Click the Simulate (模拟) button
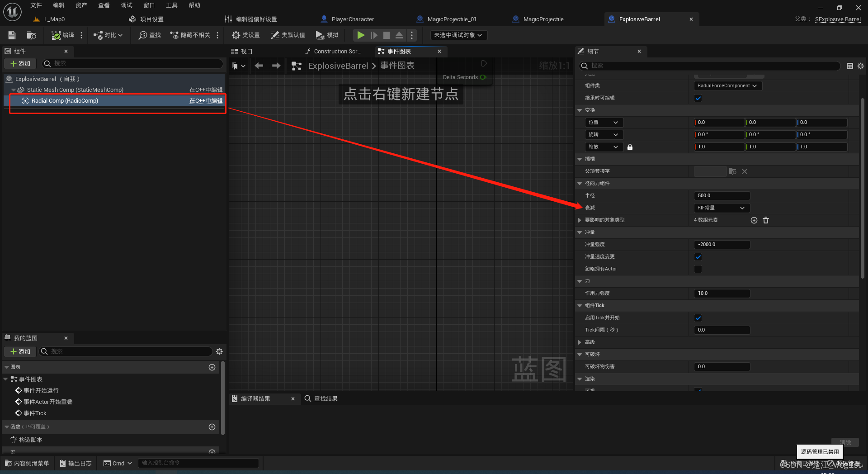 click(x=327, y=35)
